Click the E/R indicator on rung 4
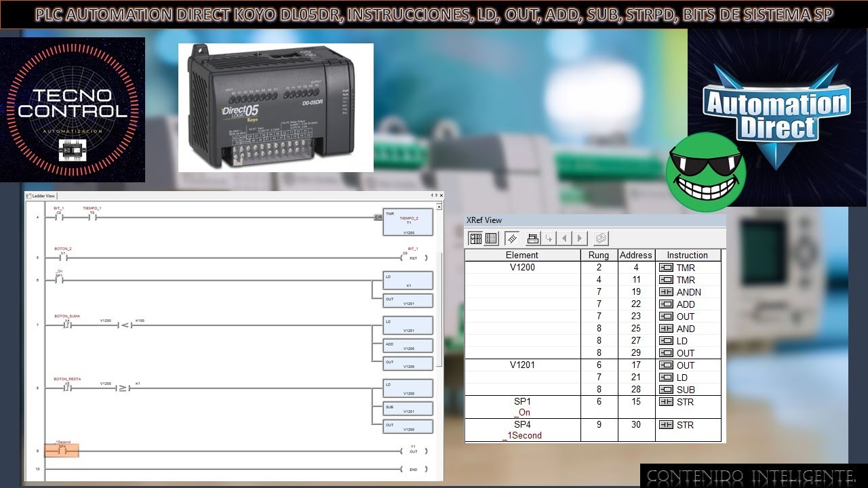Viewport: 868px width, 488px height. [378, 217]
